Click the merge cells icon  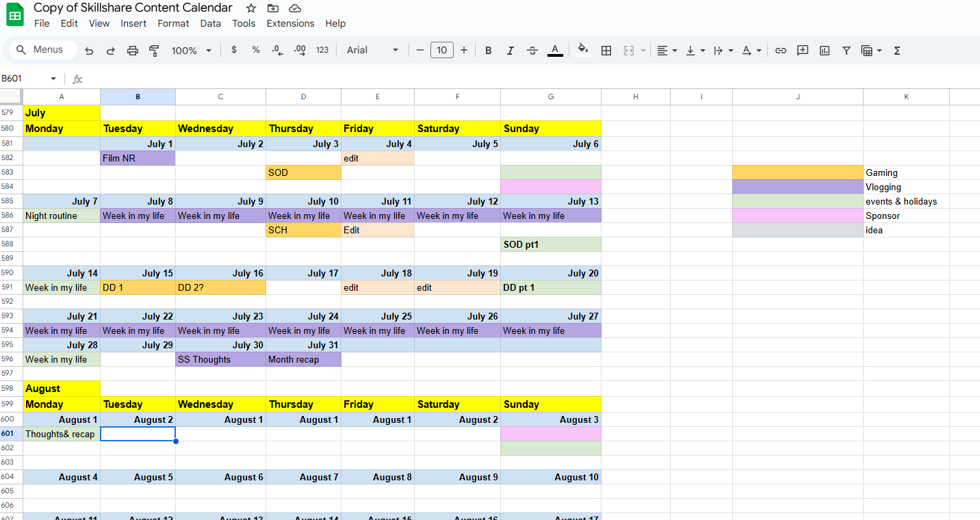(x=629, y=50)
